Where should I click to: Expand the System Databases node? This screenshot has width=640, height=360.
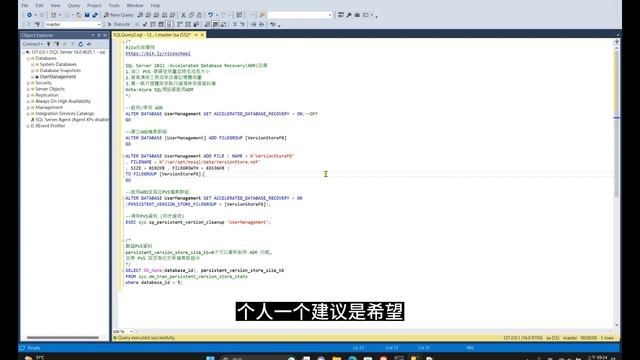(x=33, y=64)
